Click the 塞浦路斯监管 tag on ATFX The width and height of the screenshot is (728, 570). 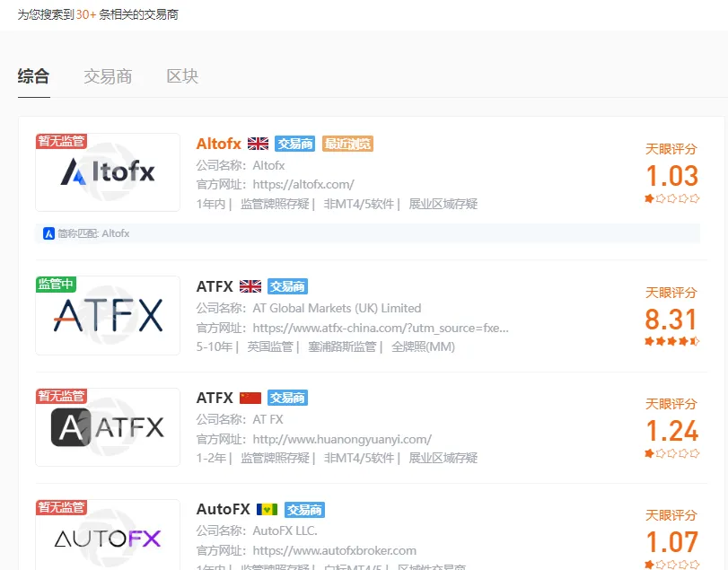[x=342, y=346]
